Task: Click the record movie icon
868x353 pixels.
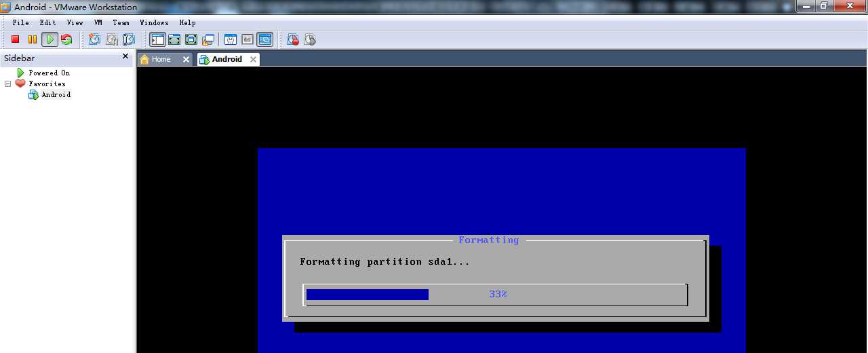Action: pyautogui.click(x=293, y=39)
